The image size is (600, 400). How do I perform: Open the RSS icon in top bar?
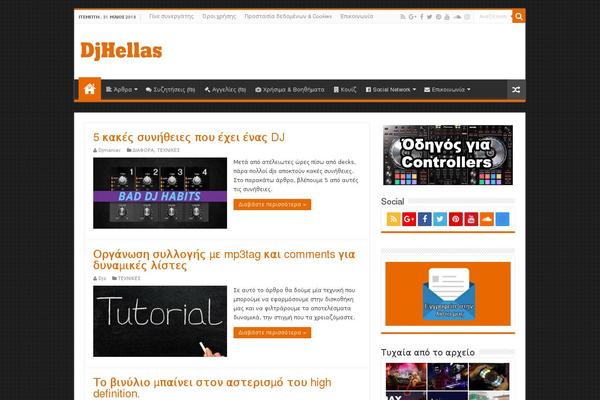pos(403,17)
